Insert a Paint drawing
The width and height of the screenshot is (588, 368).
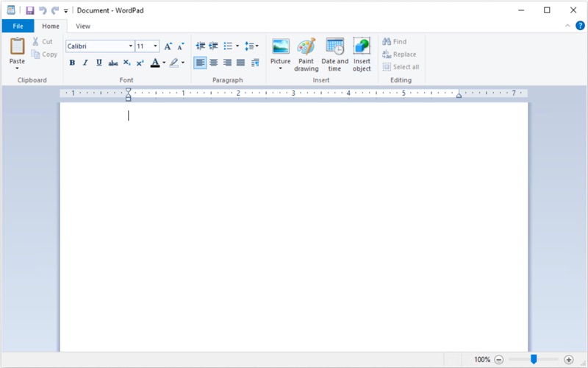pyautogui.click(x=306, y=54)
